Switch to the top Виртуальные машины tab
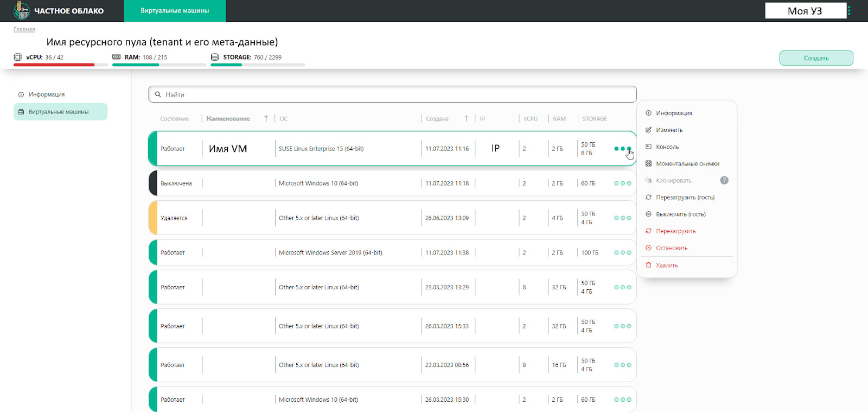Screen dimensions: 868x412 175,11
